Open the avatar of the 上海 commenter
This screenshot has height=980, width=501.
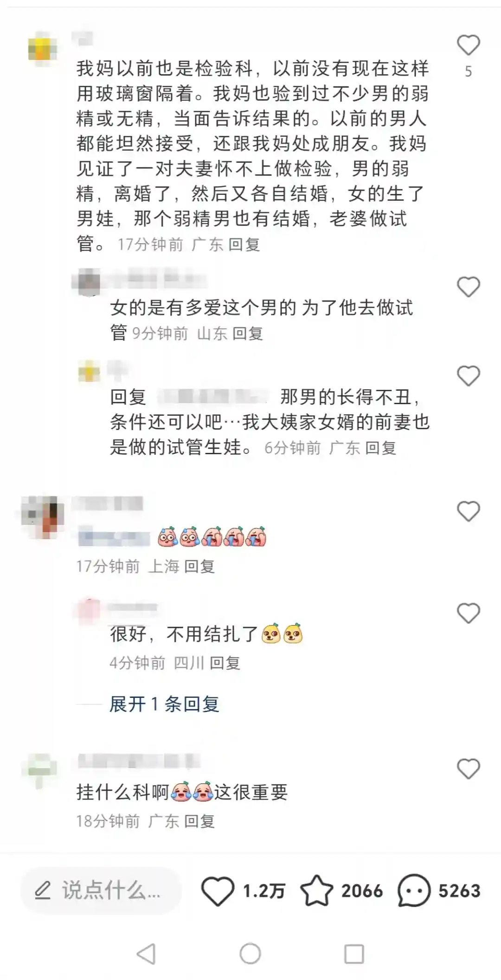[43, 517]
